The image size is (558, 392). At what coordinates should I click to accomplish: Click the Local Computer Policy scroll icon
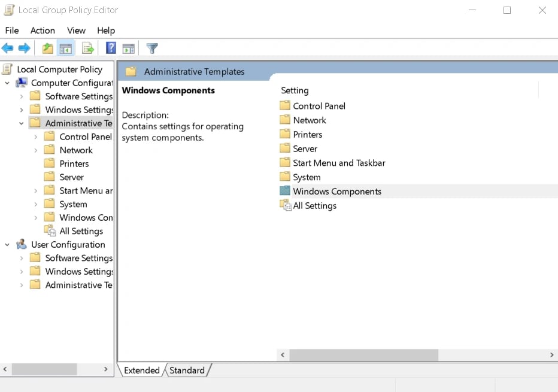[7, 69]
